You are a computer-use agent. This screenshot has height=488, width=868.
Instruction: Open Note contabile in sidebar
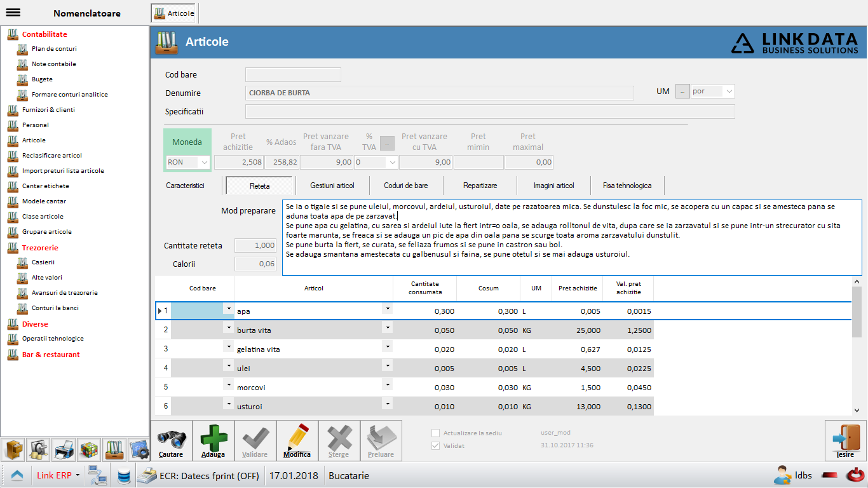(x=53, y=64)
